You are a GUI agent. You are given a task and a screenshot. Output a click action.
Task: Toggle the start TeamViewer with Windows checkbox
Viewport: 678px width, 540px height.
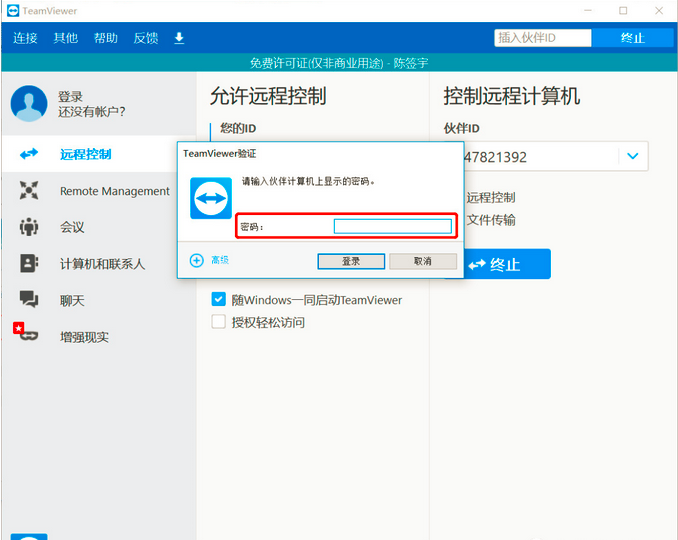[x=218, y=299]
